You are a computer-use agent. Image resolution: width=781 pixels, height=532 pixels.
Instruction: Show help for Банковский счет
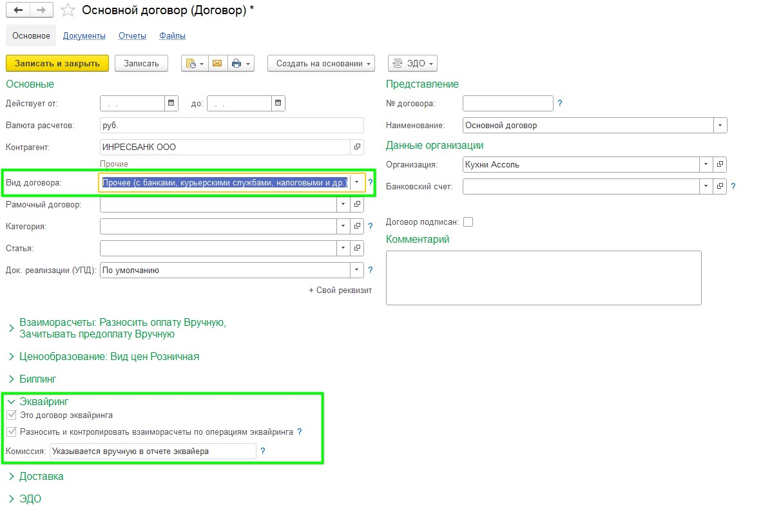[x=733, y=187]
